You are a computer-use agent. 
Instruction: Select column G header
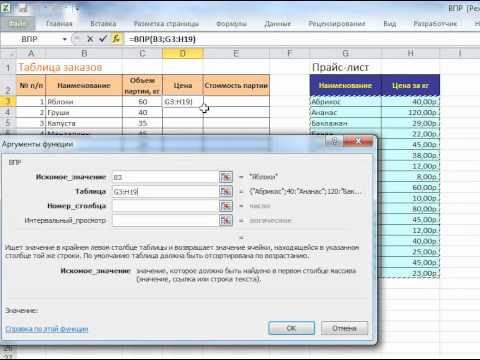pos(345,53)
